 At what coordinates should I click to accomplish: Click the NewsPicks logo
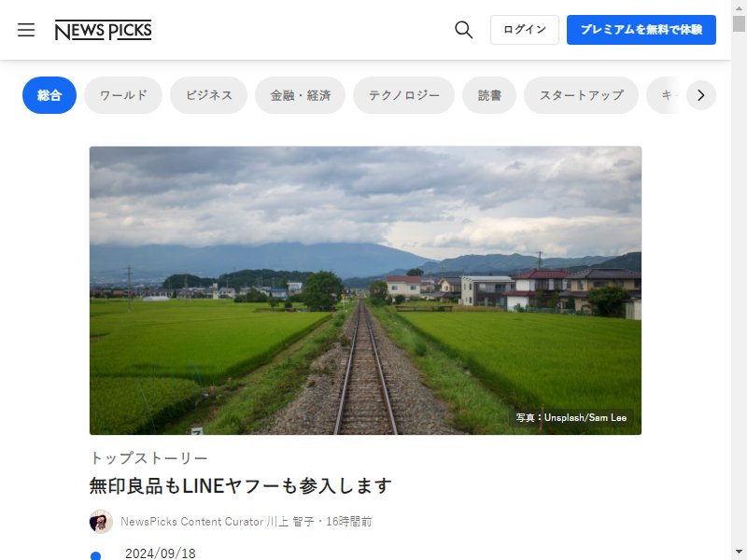103,30
